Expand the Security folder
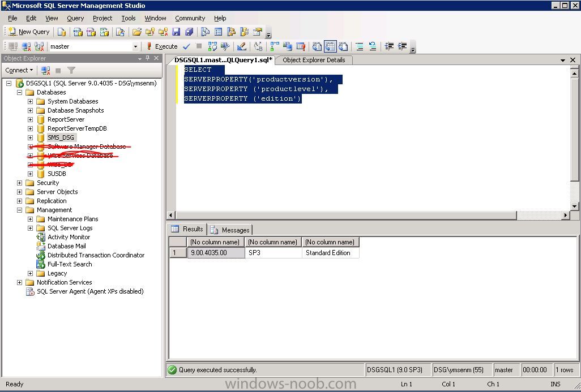Image resolution: width=581 pixels, height=392 pixels. pos(20,183)
